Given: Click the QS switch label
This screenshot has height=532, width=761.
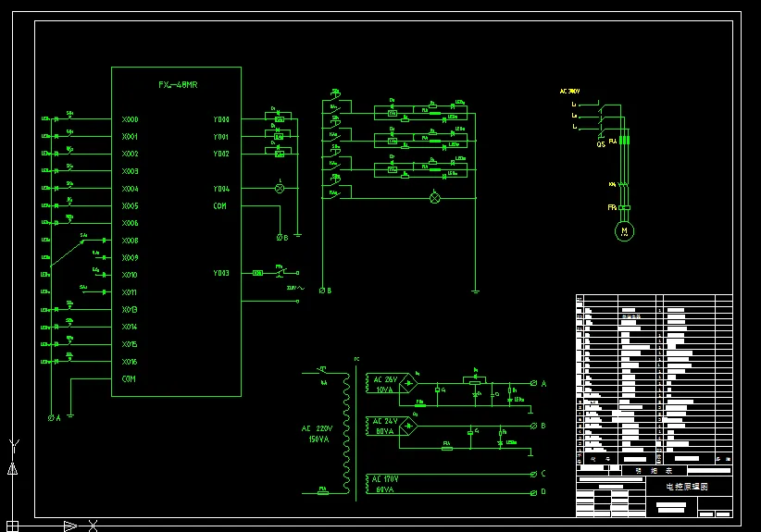Looking at the screenshot, I should click(x=601, y=144).
